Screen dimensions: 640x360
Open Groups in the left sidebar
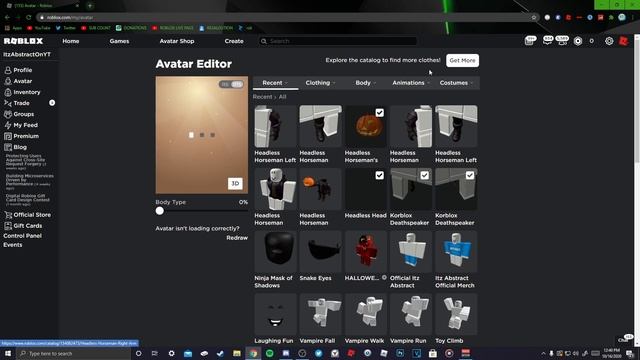19,114
